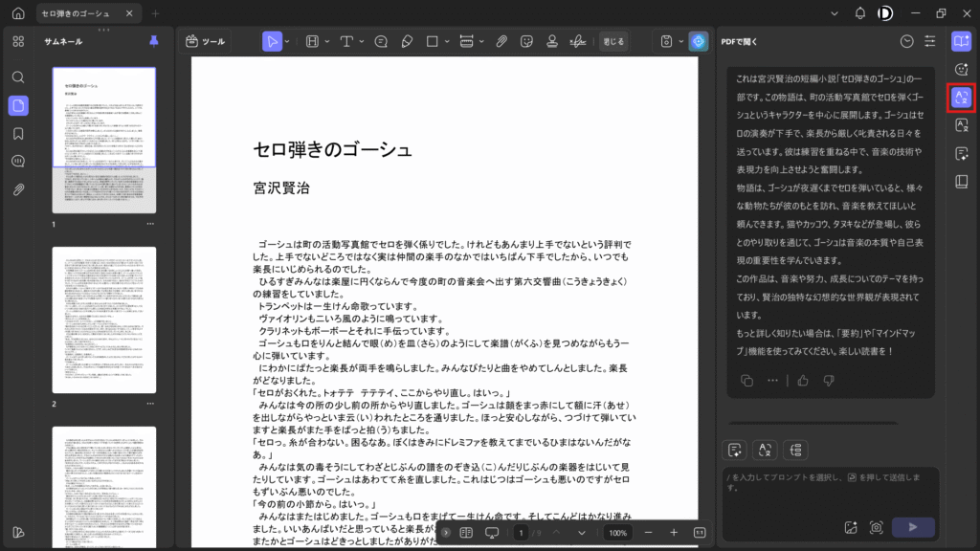
Task: Open the comment note tool
Action: tap(381, 41)
